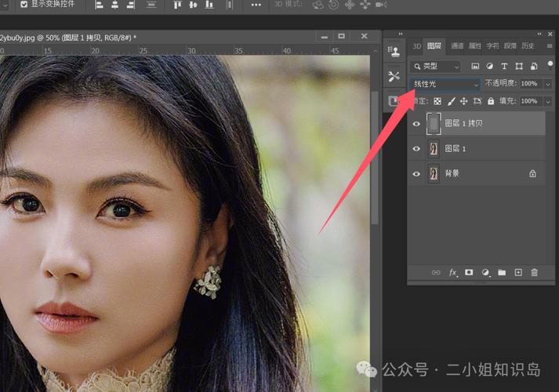
Task: Hide the 背景 layer eye icon
Action: click(x=416, y=173)
